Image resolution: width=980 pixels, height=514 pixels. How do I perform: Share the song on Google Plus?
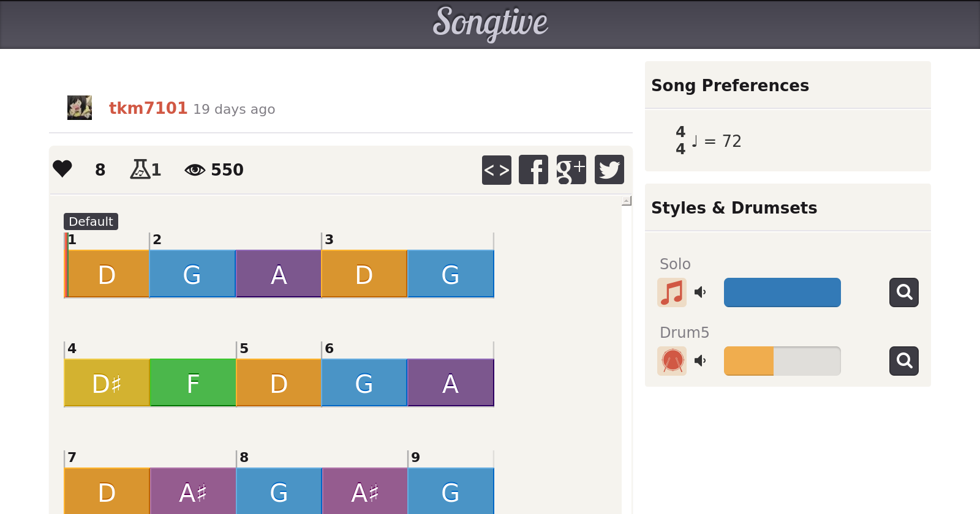click(571, 169)
